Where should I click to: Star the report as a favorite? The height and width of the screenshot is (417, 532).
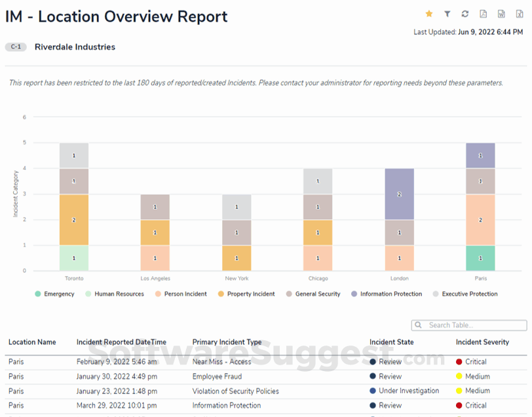point(429,14)
